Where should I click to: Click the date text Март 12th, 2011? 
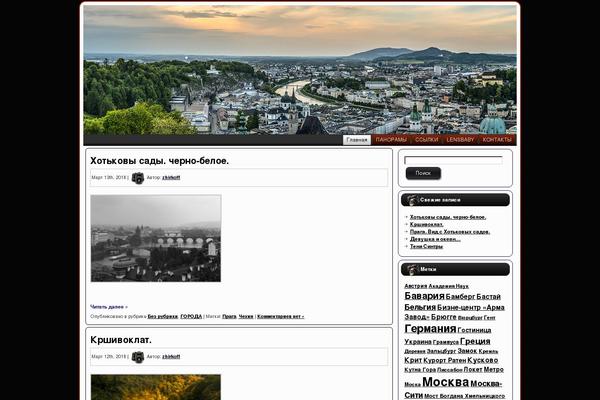tap(109, 357)
